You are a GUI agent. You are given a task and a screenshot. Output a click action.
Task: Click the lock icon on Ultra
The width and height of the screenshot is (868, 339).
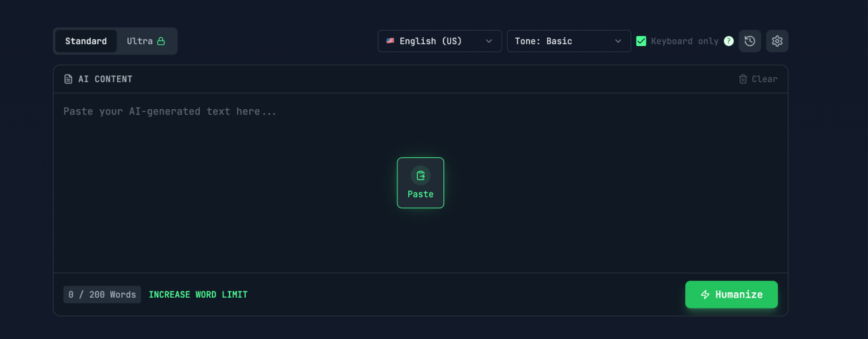click(161, 41)
